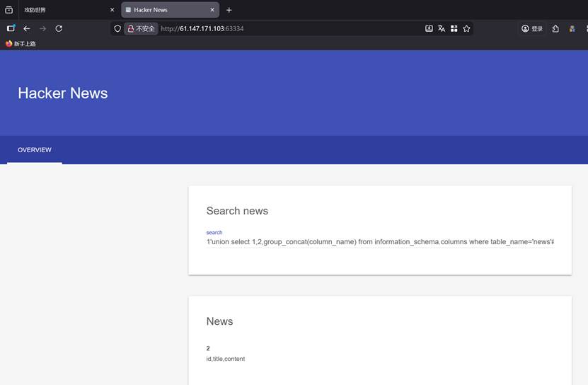
Task: Open a new tab with the plus icon
Action: [229, 10]
